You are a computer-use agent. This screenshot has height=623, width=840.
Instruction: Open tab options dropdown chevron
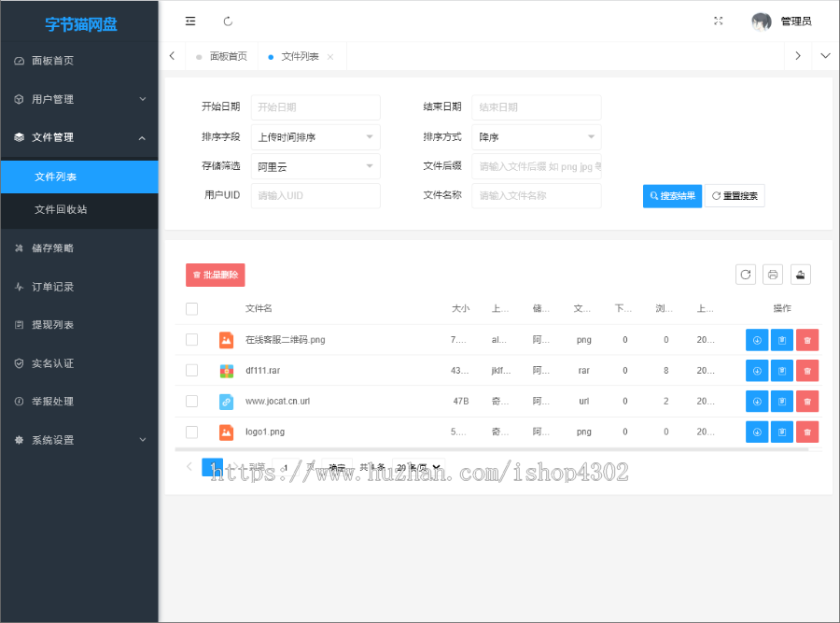click(x=826, y=56)
